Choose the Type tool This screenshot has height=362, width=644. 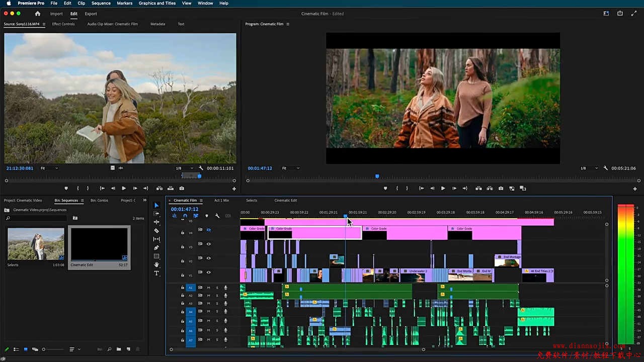coord(156,274)
